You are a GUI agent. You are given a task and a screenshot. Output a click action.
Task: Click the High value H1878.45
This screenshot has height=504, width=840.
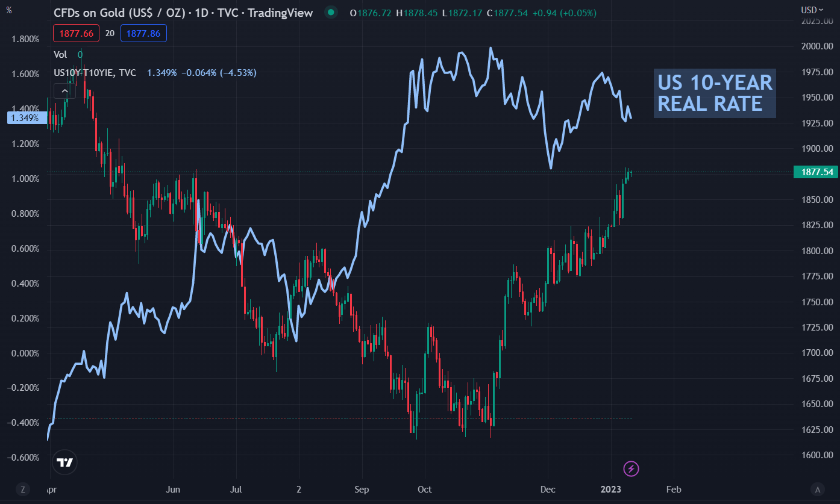[x=418, y=13]
